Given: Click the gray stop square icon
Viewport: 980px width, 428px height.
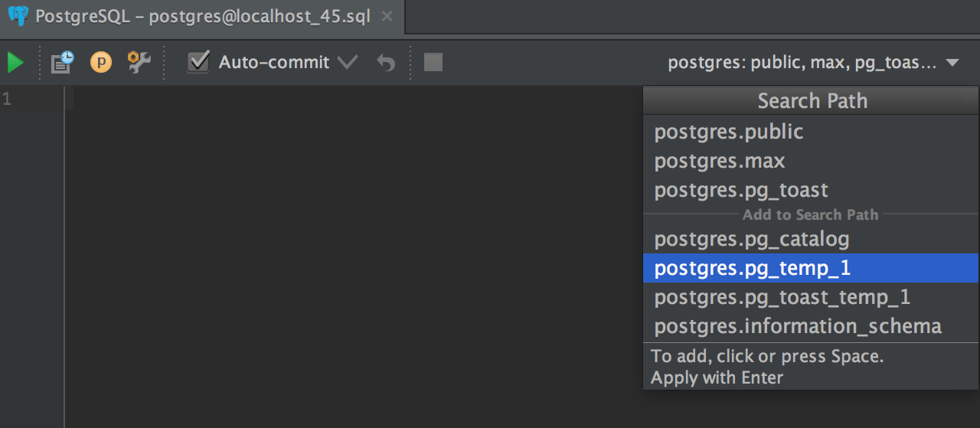Looking at the screenshot, I should (433, 62).
